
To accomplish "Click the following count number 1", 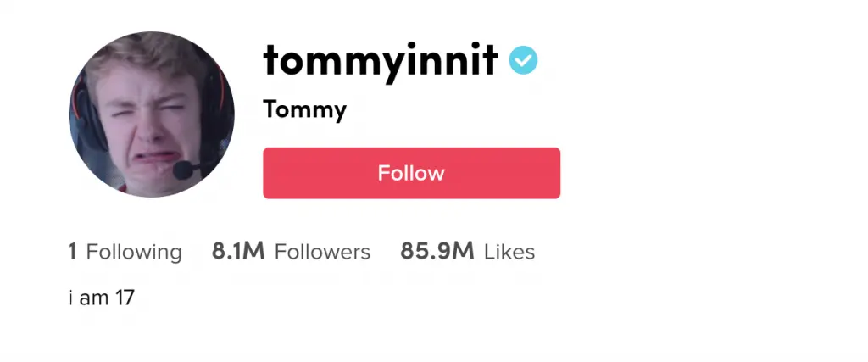I will click(73, 252).
